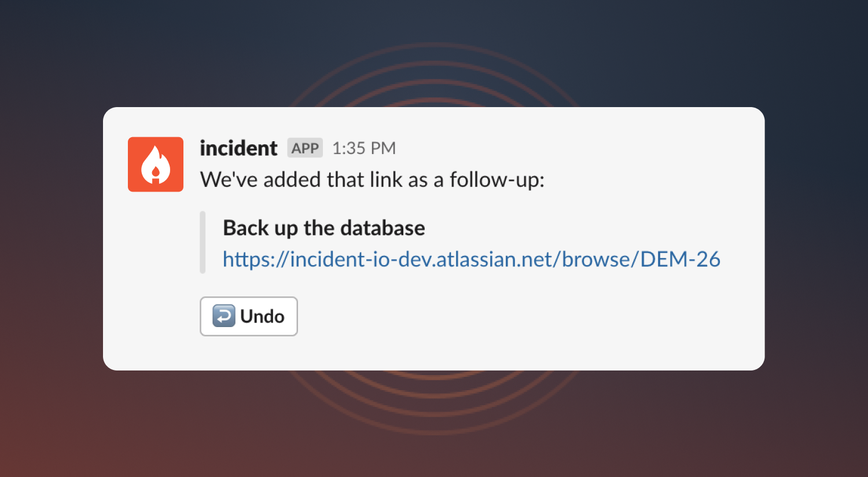Viewport: 868px width, 477px height.
Task: Click the white flame logo inside the avatar
Action: (156, 164)
